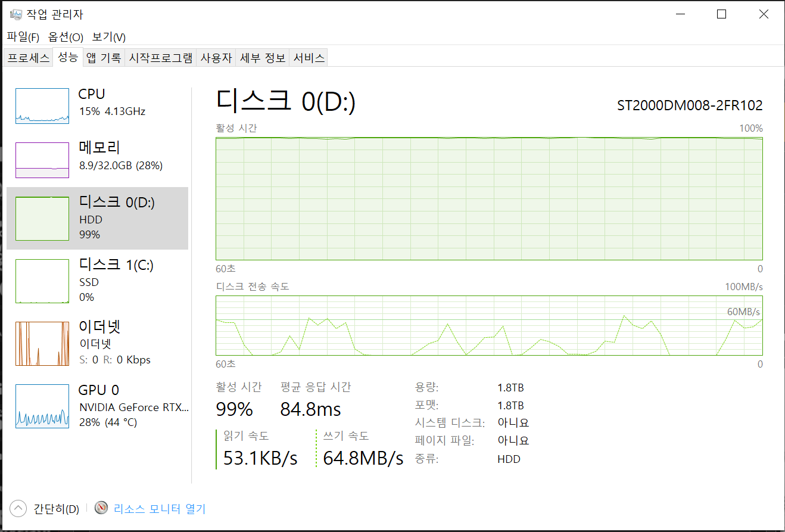This screenshot has width=785, height=532.
Task: Click the 종류 HDD value
Action: (509, 459)
